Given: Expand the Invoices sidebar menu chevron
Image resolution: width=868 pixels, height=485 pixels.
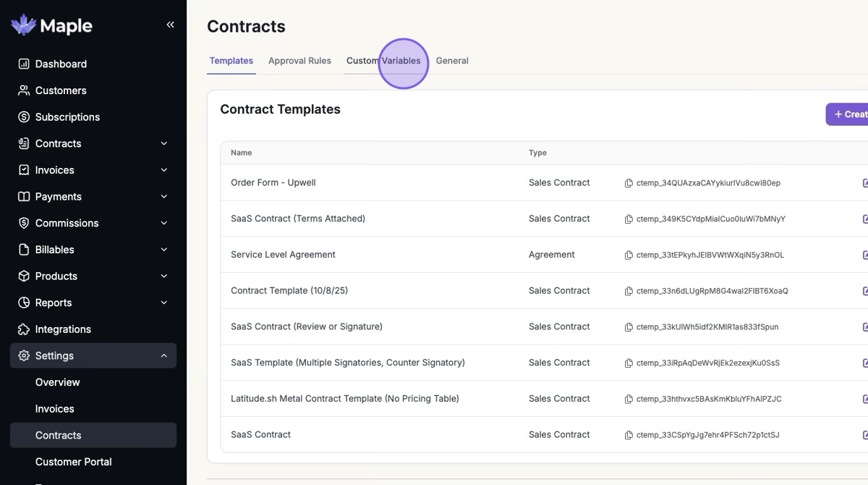Looking at the screenshot, I should tap(163, 170).
